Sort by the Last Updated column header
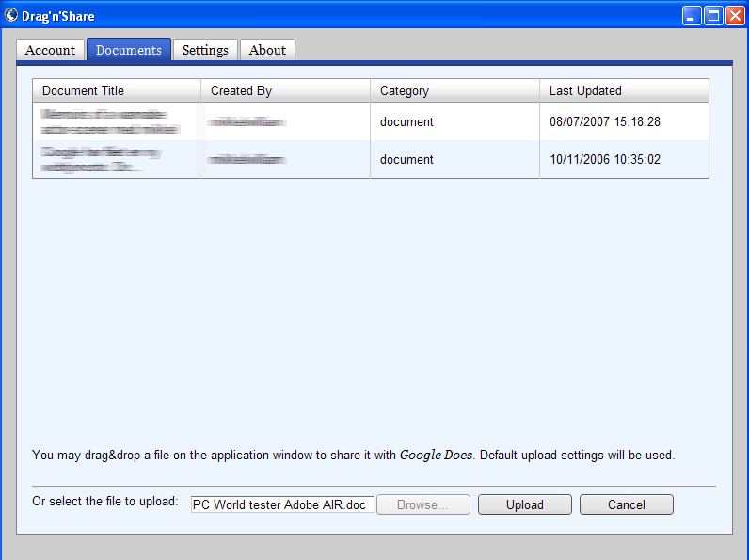 (625, 90)
